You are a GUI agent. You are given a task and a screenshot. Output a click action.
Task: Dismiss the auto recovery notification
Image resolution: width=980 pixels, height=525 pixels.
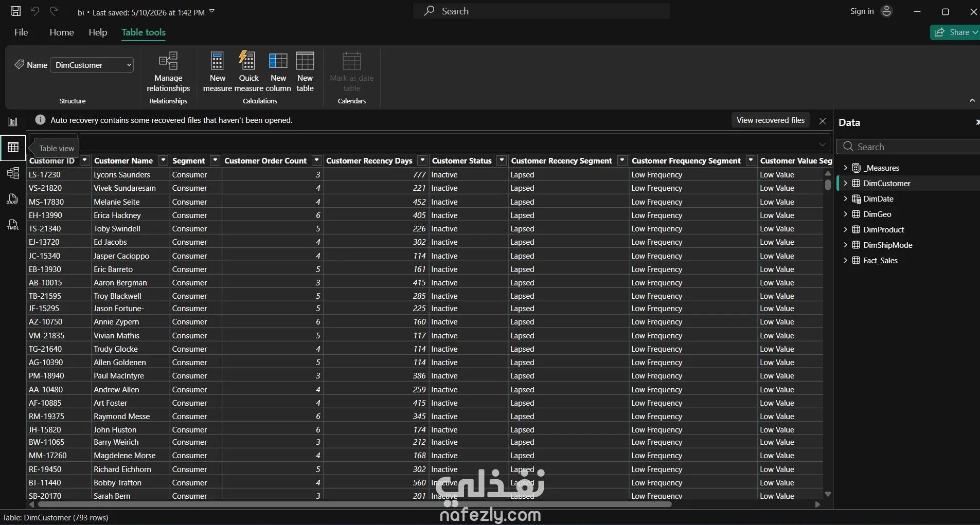(x=823, y=121)
